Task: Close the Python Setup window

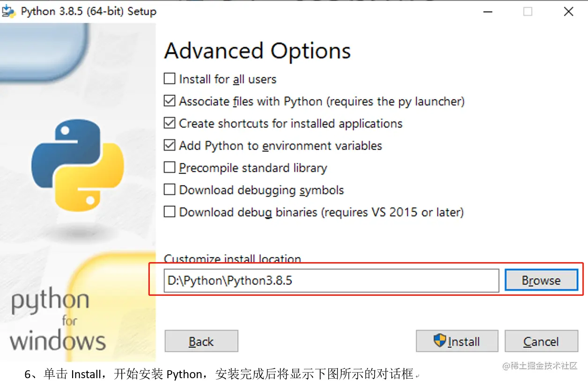Action: click(568, 12)
